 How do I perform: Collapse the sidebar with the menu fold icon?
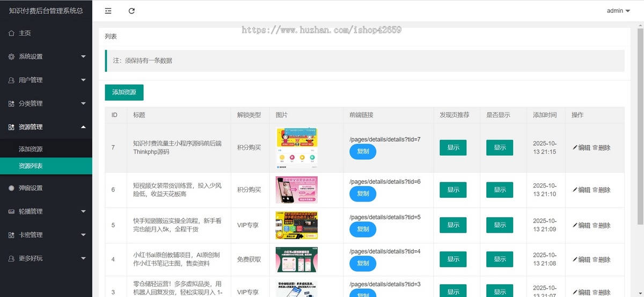click(108, 11)
